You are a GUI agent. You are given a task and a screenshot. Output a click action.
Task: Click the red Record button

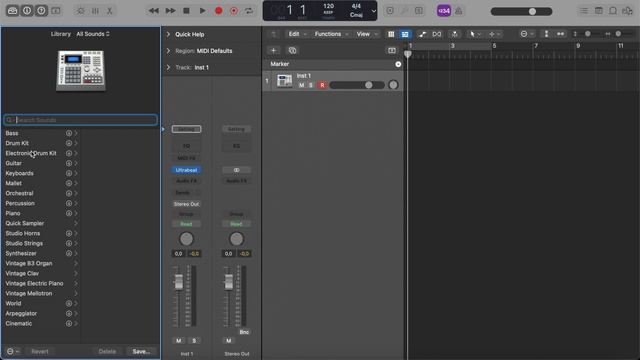(219, 11)
